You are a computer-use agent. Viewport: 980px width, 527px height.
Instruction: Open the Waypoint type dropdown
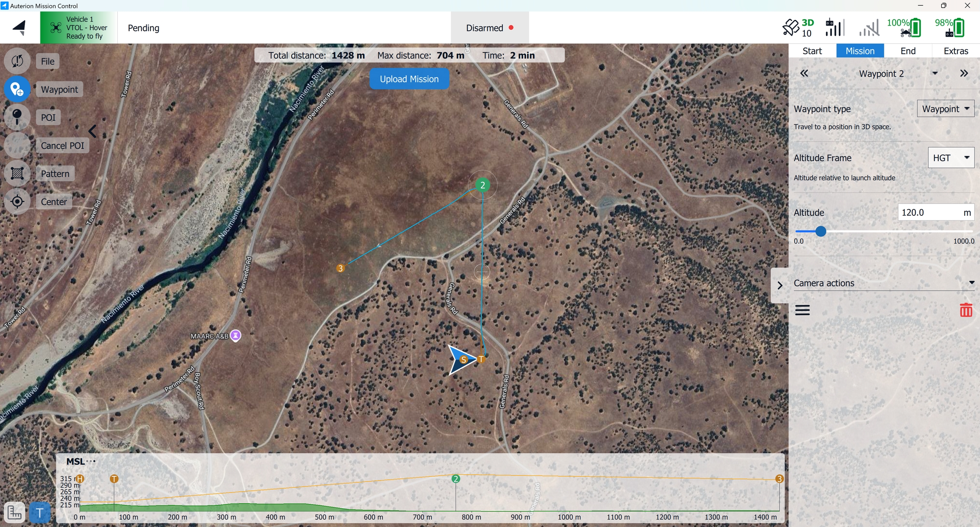click(945, 109)
